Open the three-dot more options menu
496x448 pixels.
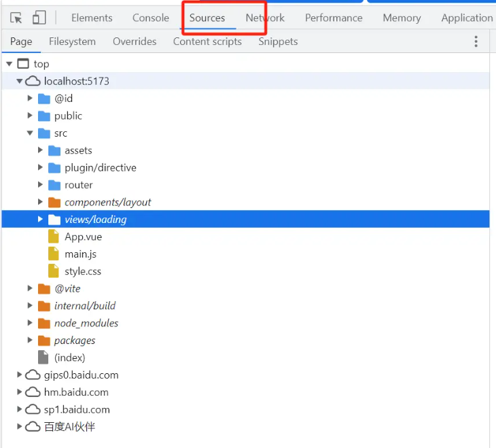click(476, 41)
